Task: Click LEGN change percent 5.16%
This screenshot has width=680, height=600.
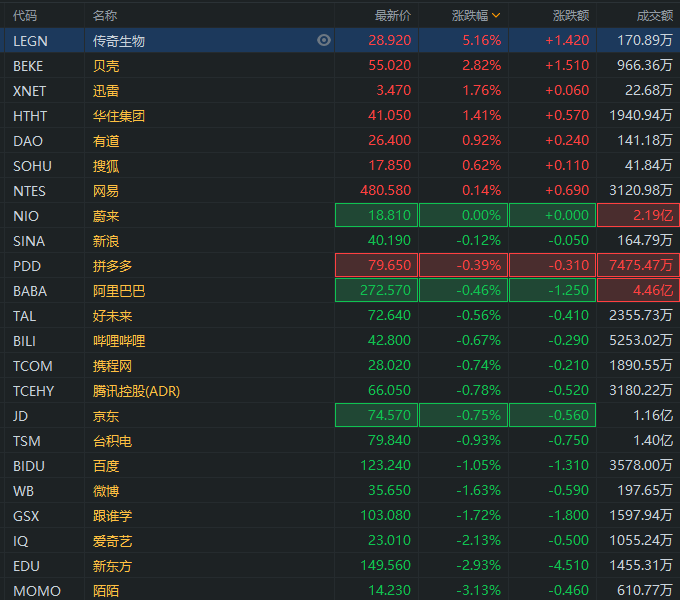Action: [x=482, y=40]
